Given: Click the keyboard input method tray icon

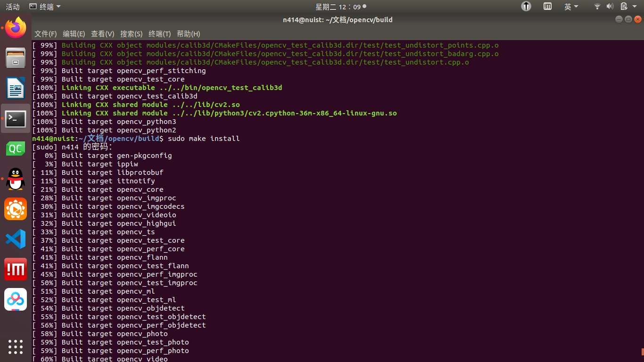Looking at the screenshot, I should 547,7.
